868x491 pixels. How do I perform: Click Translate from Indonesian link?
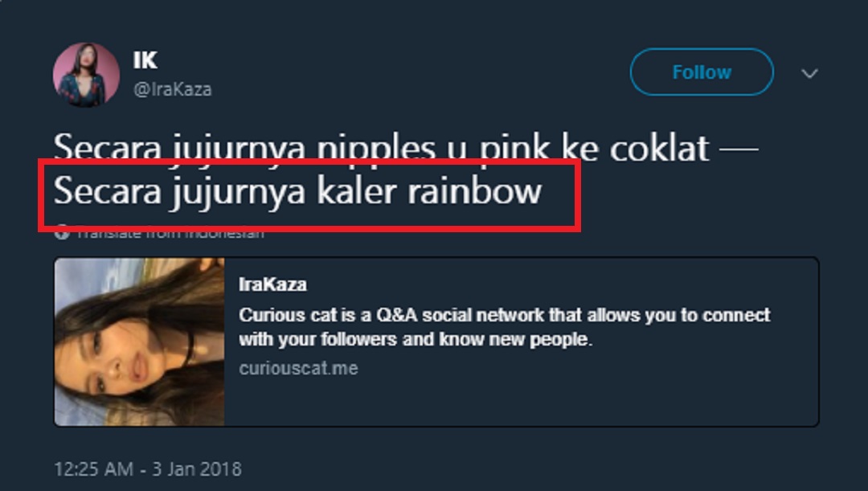coord(170,234)
